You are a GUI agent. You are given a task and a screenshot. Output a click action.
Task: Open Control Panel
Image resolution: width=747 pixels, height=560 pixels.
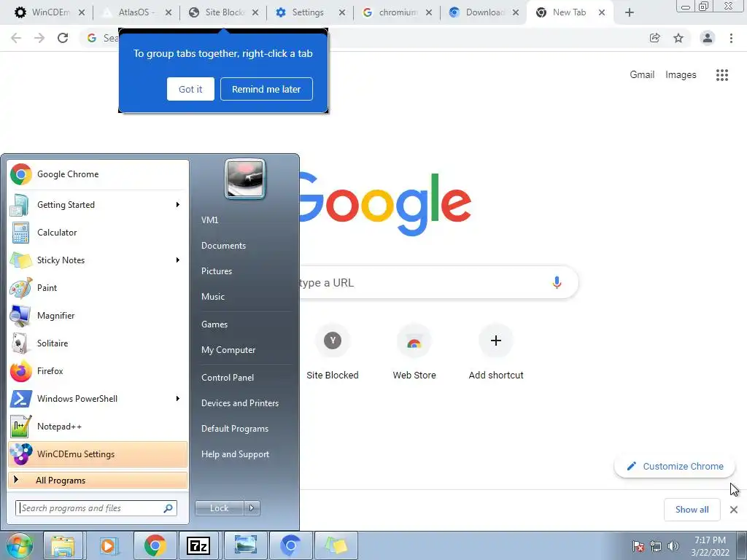[x=228, y=378]
